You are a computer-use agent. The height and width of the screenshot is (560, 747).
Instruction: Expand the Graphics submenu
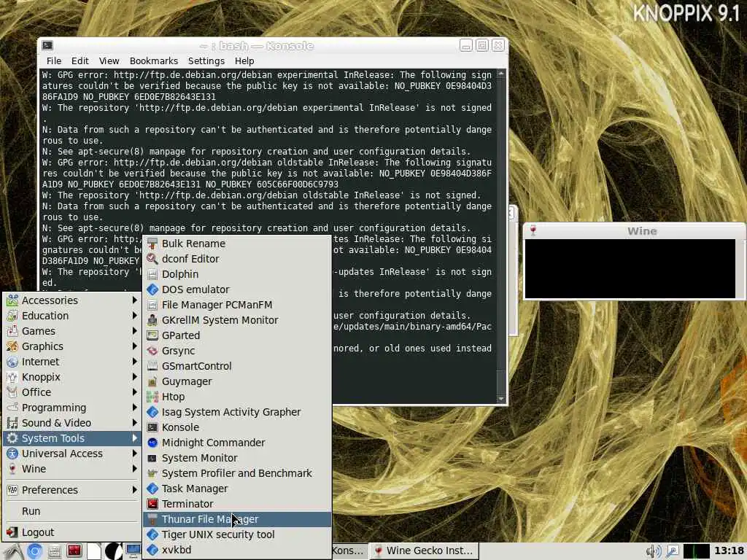tap(72, 346)
